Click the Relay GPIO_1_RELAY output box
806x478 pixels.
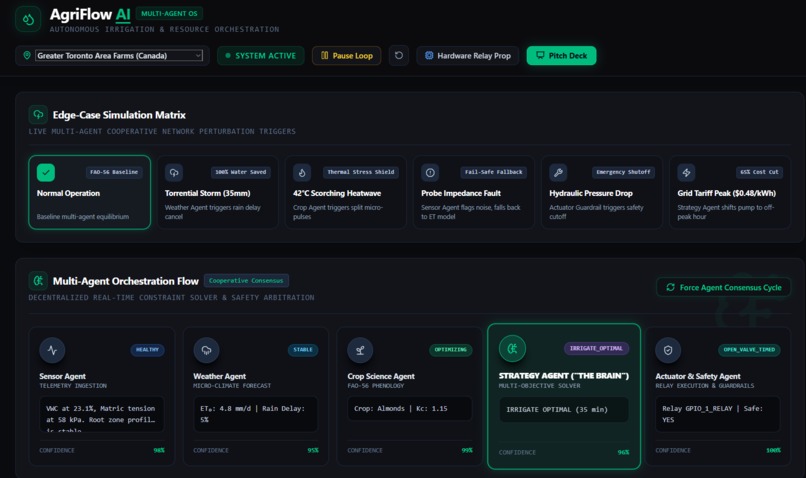(x=718, y=414)
